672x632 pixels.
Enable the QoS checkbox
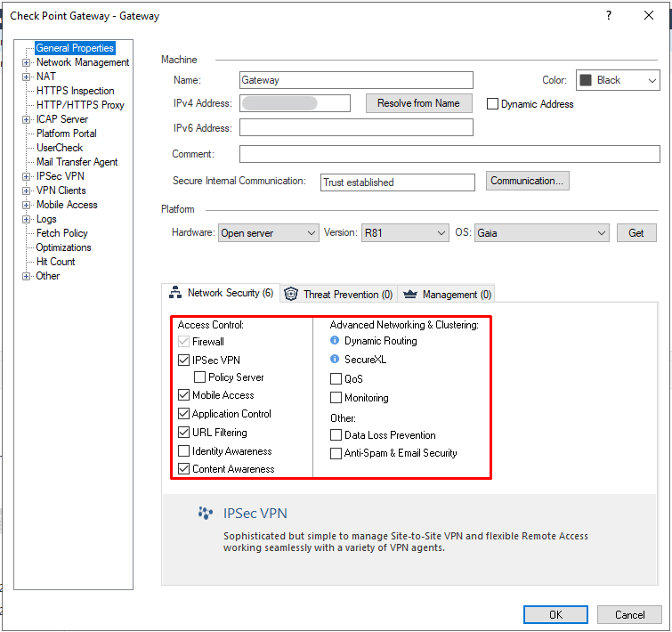pyautogui.click(x=336, y=379)
